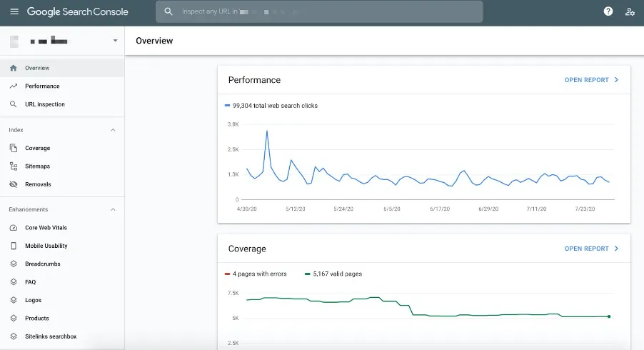The height and width of the screenshot is (350, 644).
Task: Open the hamburger main menu
Action: [14, 12]
